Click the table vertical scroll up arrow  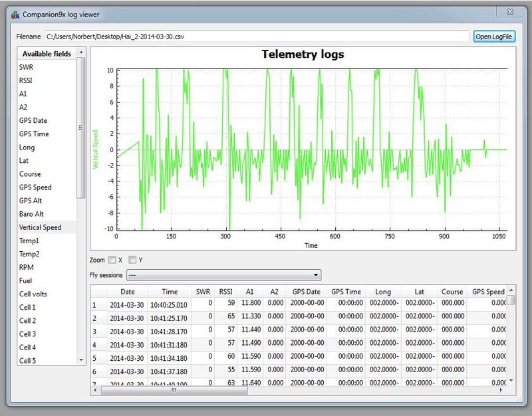coord(511,290)
